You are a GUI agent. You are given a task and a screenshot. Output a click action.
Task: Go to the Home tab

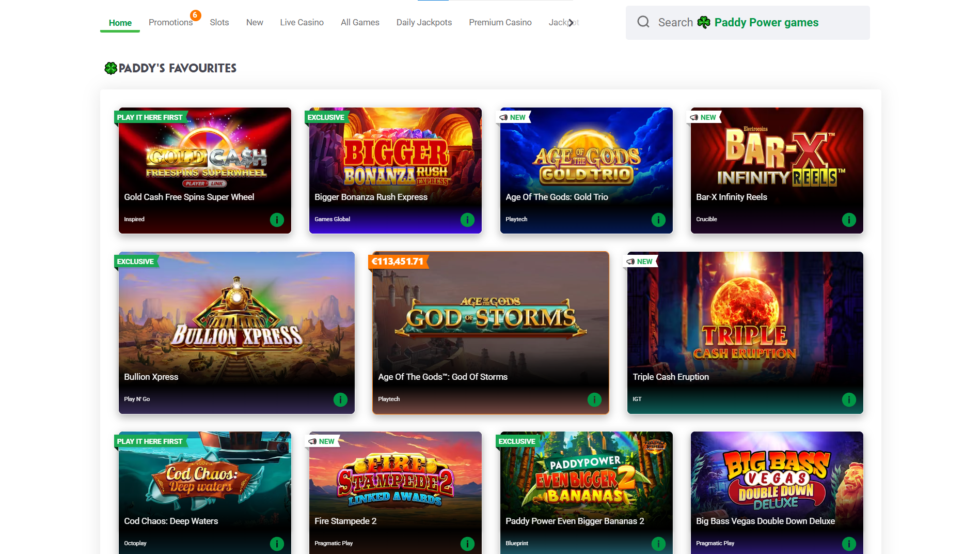[120, 23]
